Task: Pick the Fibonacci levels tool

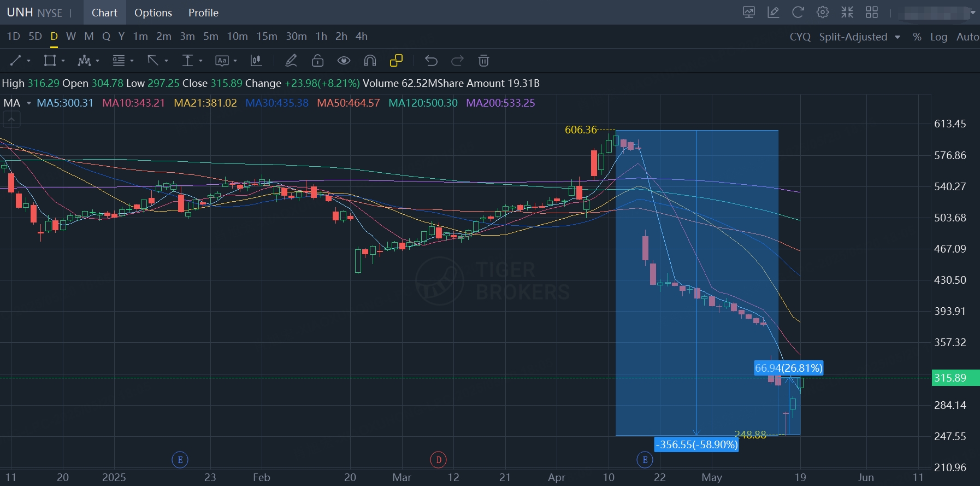Action: click(x=119, y=61)
